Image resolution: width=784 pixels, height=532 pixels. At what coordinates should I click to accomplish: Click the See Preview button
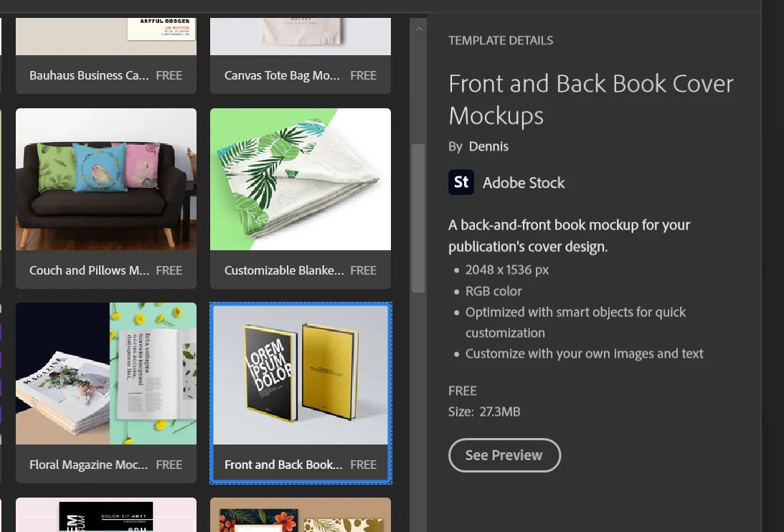(504, 455)
